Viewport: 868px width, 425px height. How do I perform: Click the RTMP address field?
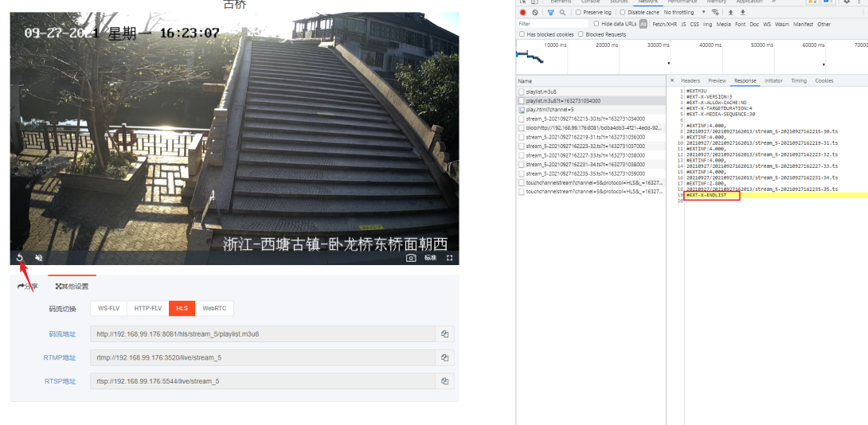coord(263,358)
